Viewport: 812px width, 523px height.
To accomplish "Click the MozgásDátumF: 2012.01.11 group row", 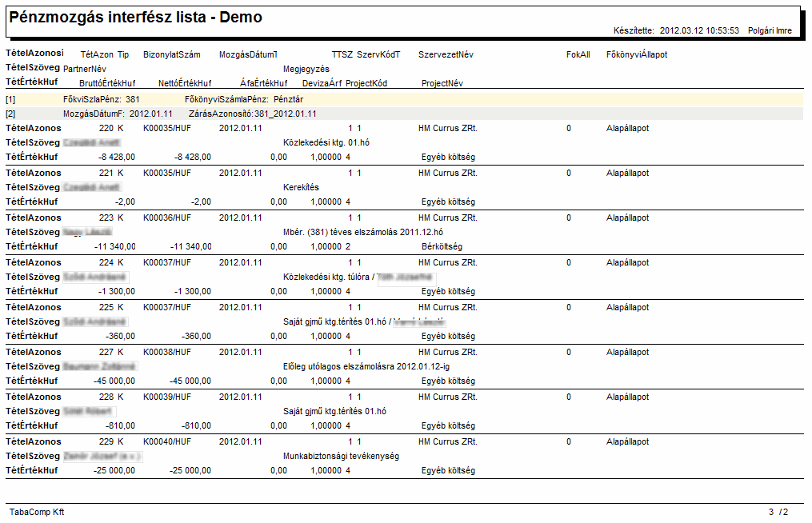I will point(405,114).
